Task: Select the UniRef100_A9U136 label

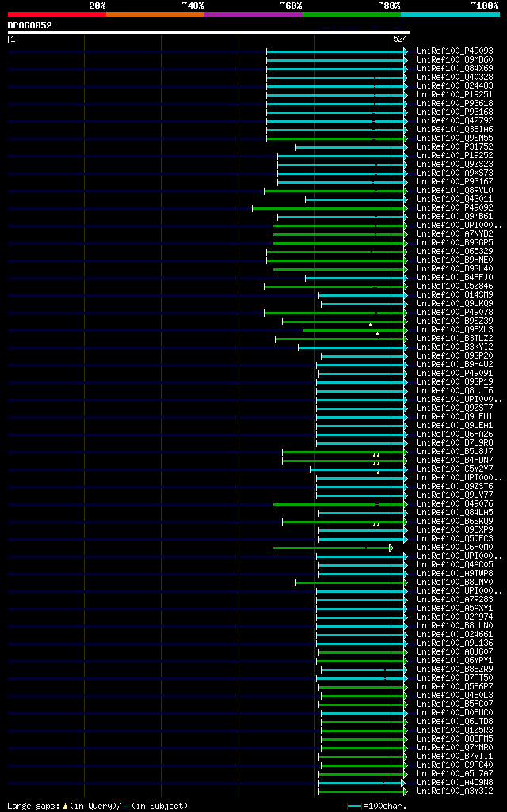Action: coord(456,643)
